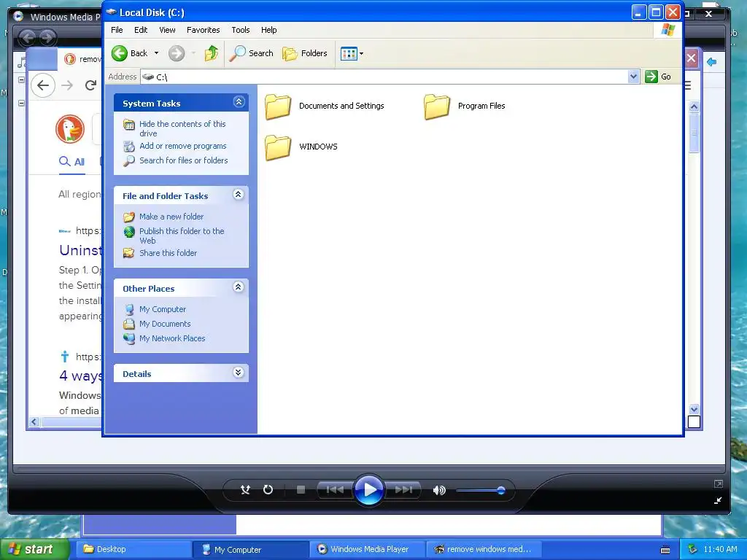
Task: Reload the page in the browser
Action: pyautogui.click(x=90, y=85)
